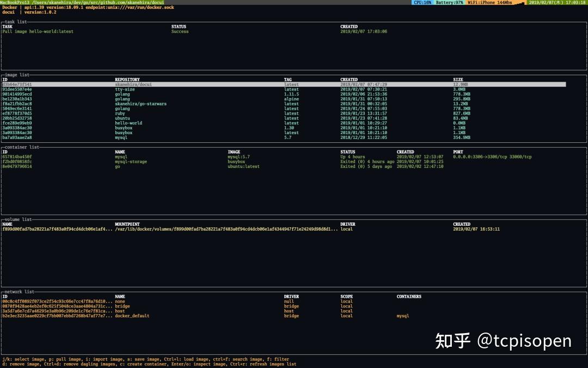The image size is (588, 368).
Task: Focus the 'volume list' panel title
Action: click(x=18, y=219)
